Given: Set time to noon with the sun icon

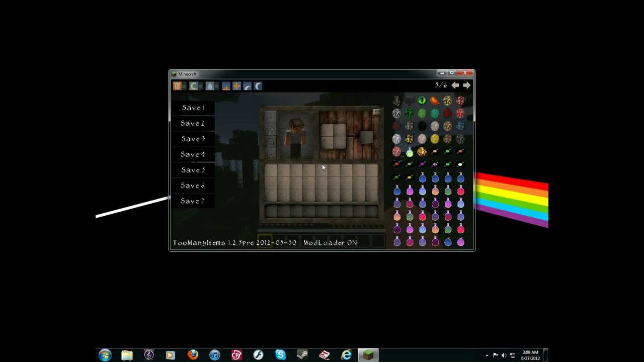Looking at the screenshot, I should point(236,86).
